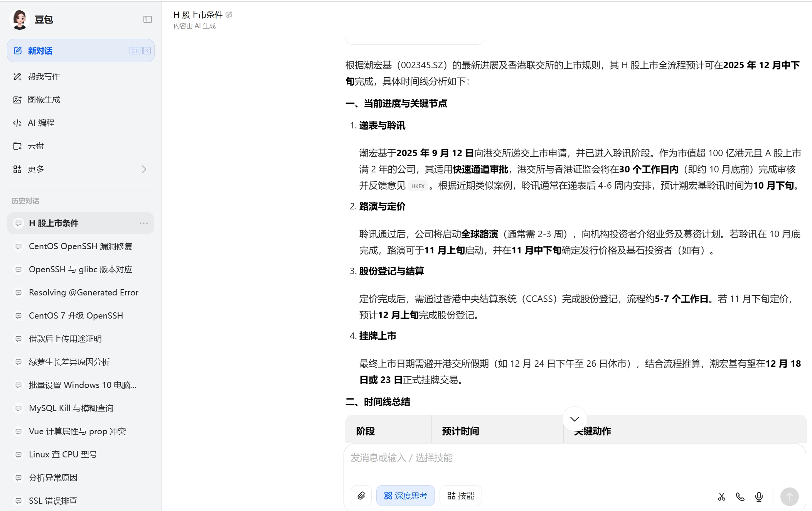Image resolution: width=812 pixels, height=511 pixels.
Task: Open AI 编程 coding tool
Action: coord(41,123)
